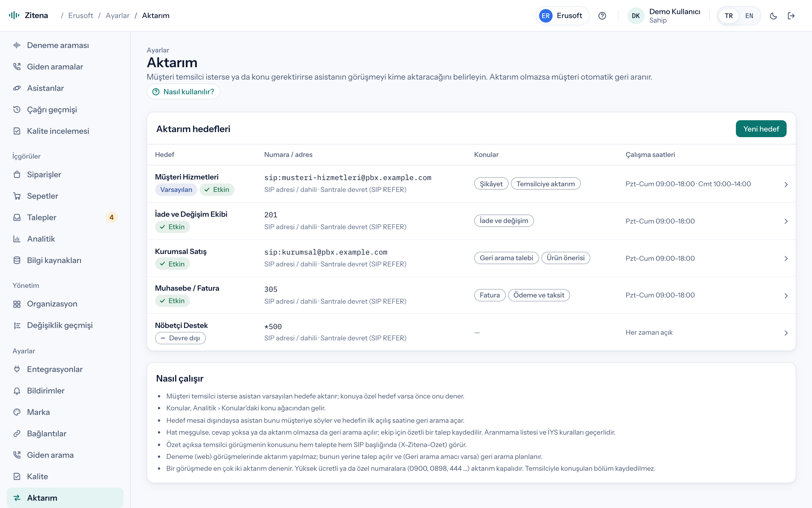
Task: Open Giden arama settings in the sidebar
Action: (65, 455)
